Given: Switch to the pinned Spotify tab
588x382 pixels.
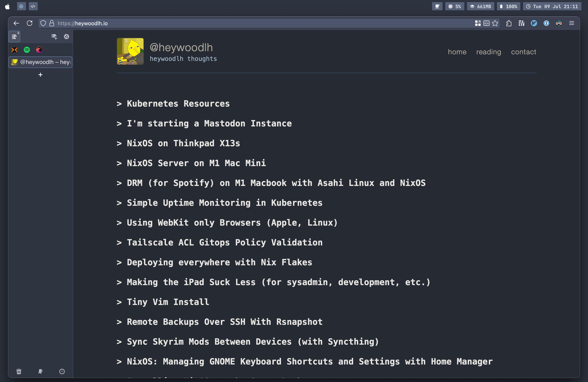Looking at the screenshot, I should pos(27,50).
